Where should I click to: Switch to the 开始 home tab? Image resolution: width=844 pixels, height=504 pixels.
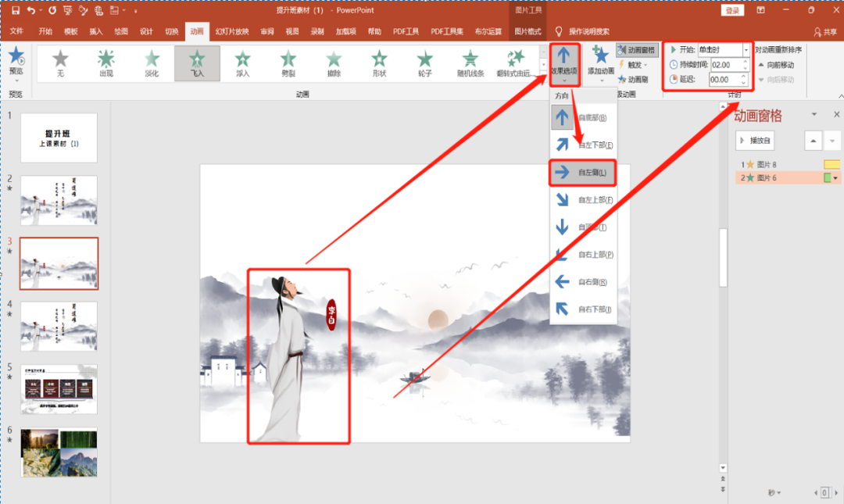click(x=45, y=32)
